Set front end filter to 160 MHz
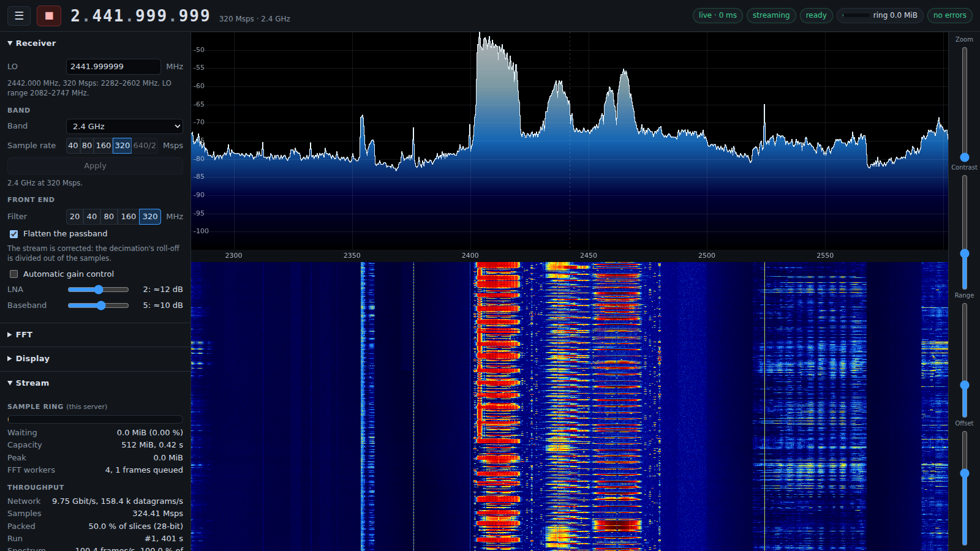980x551 pixels. [x=129, y=217]
